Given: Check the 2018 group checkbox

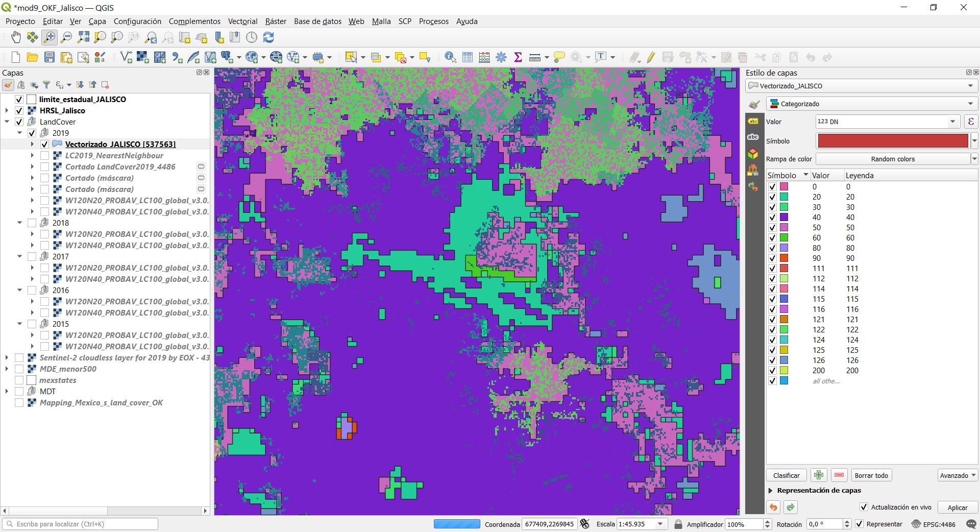Looking at the screenshot, I should point(32,223).
